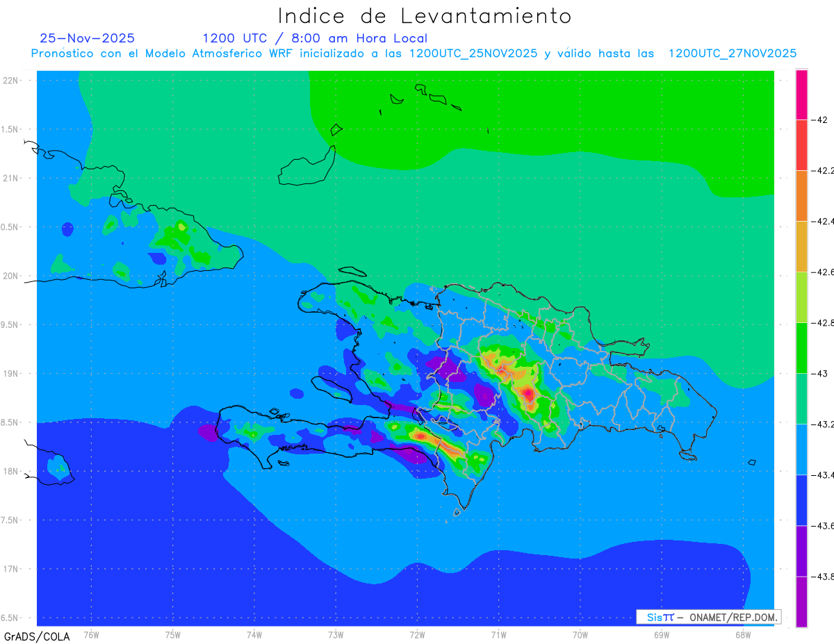Pick the orange segment of the color bar

[801, 195]
